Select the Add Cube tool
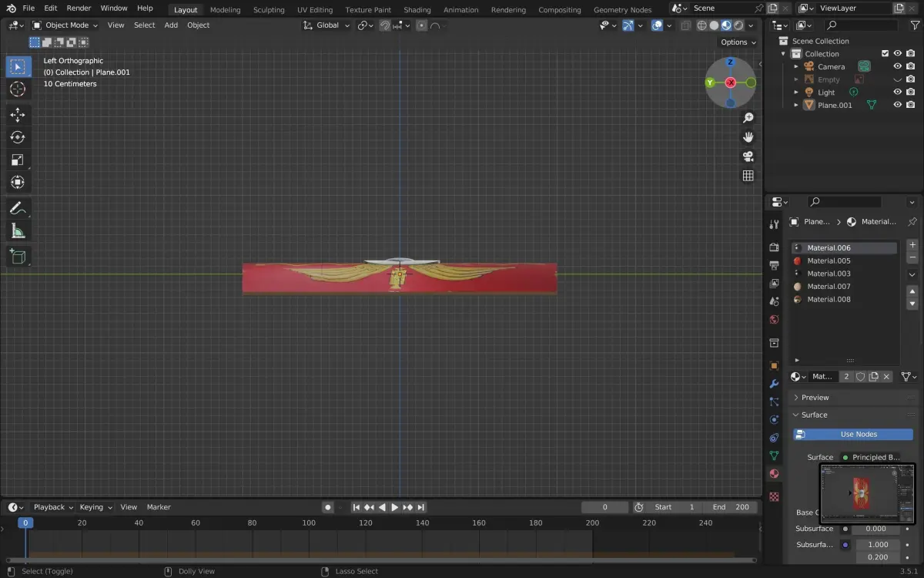Viewport: 924px width, 578px height. click(x=18, y=257)
